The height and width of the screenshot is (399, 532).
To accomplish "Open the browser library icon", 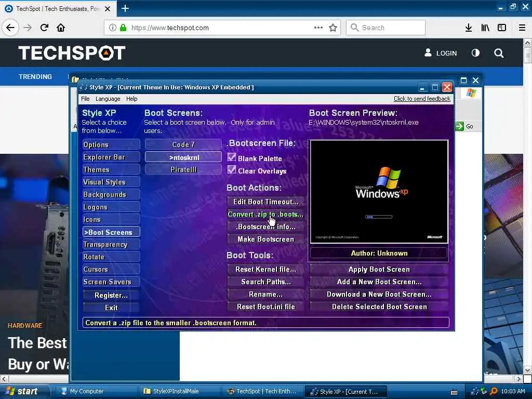I will [x=485, y=28].
